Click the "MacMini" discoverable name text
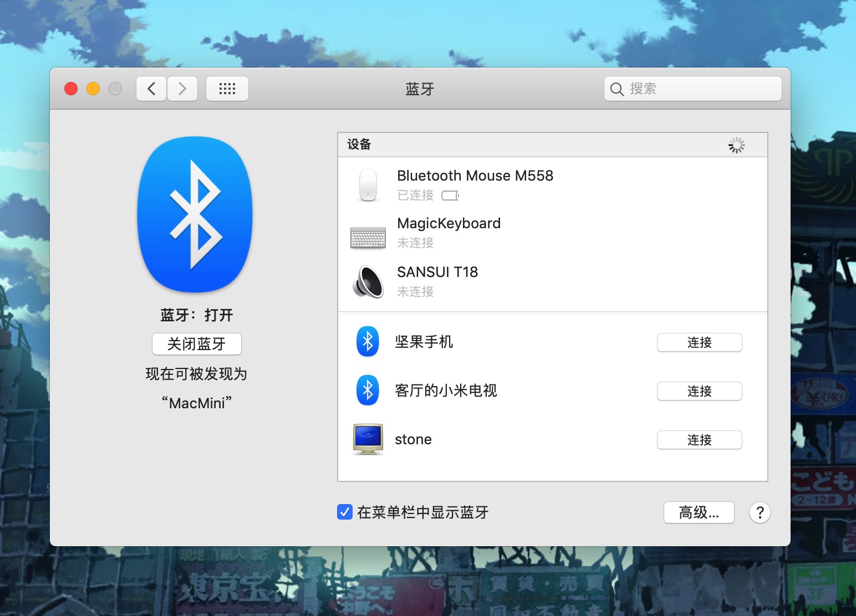 click(197, 403)
